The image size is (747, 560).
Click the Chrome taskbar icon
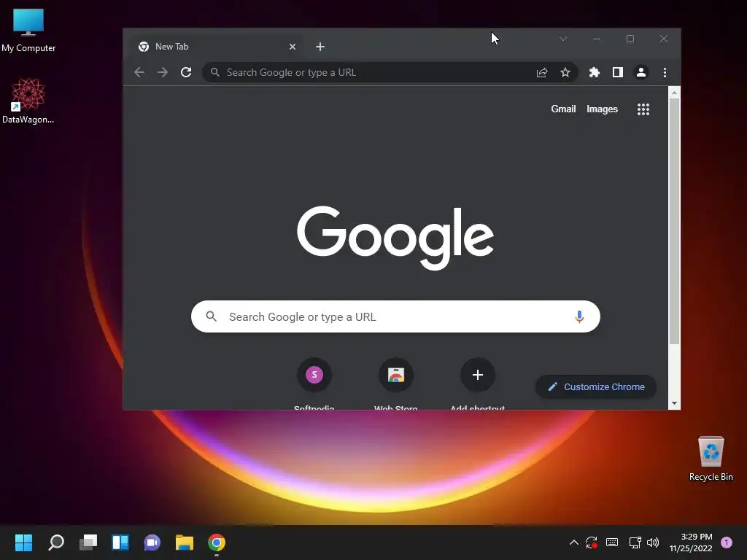pyautogui.click(x=216, y=542)
